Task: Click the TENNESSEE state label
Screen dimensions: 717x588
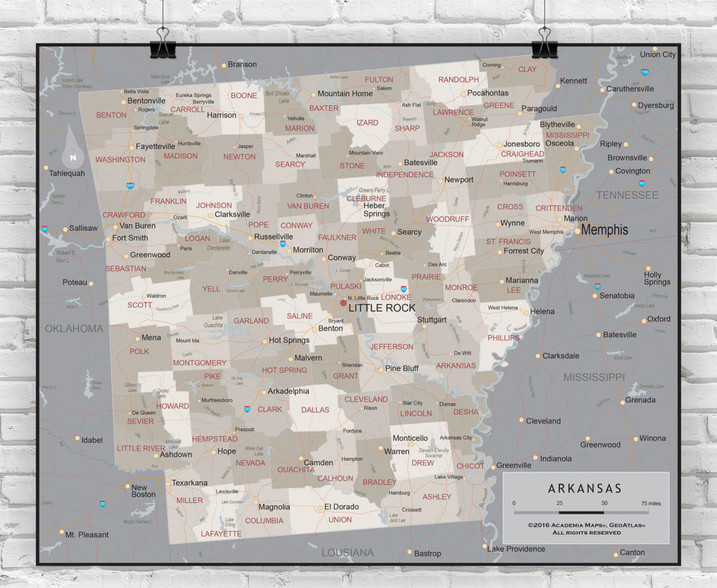Action: coord(627,195)
